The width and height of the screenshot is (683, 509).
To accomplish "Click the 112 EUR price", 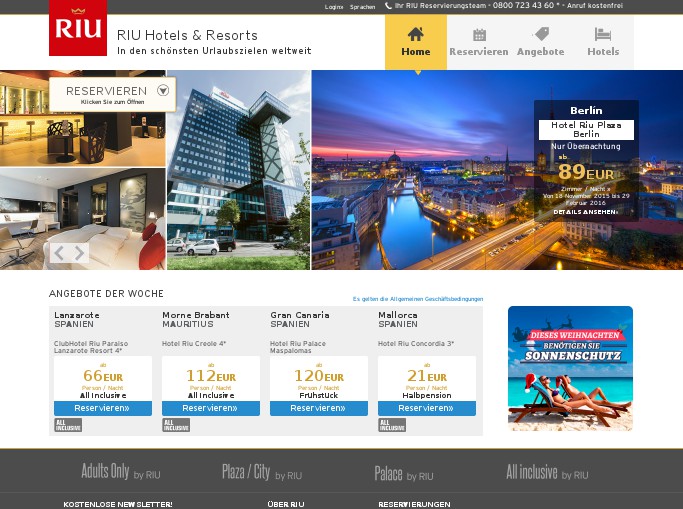I will pyautogui.click(x=211, y=375).
